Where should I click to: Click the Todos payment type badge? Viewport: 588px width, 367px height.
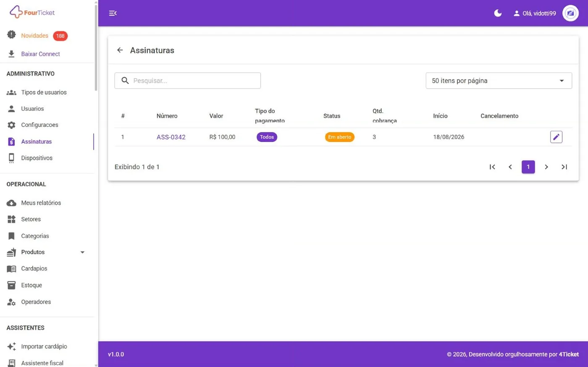point(267,137)
